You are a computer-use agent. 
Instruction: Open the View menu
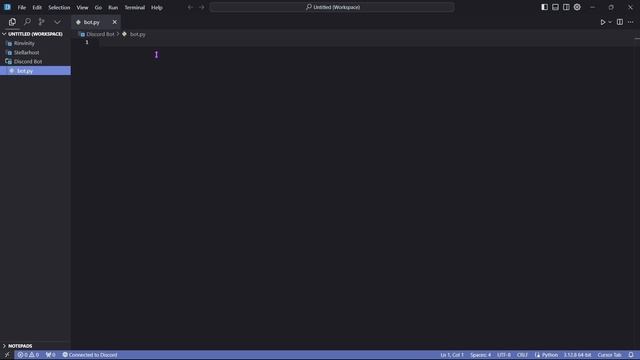[82, 7]
